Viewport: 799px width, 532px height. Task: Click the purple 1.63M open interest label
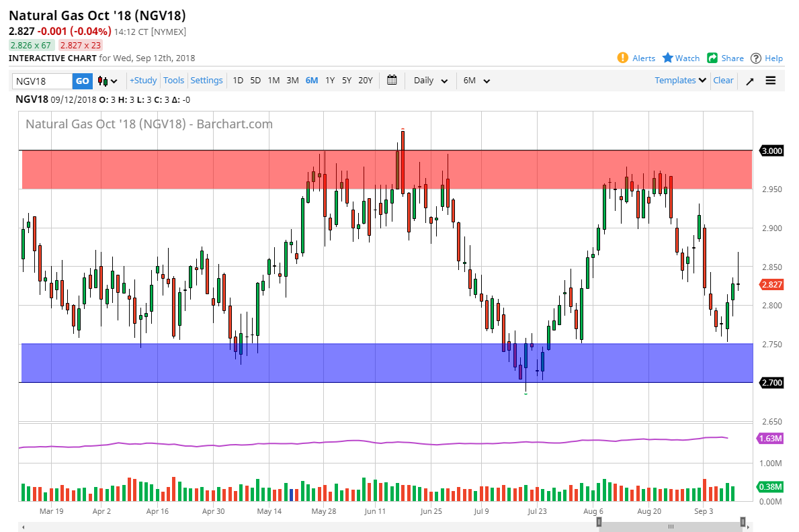(x=770, y=438)
